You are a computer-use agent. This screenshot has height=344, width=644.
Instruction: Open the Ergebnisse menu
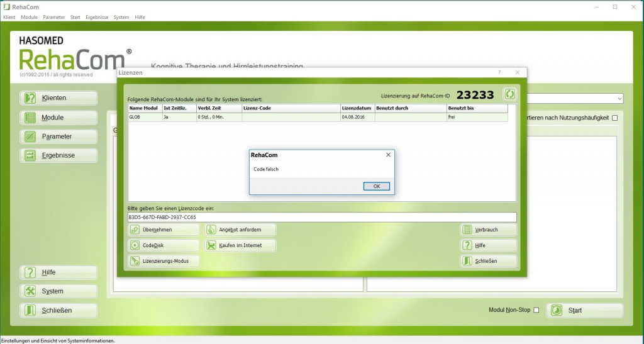97,17
